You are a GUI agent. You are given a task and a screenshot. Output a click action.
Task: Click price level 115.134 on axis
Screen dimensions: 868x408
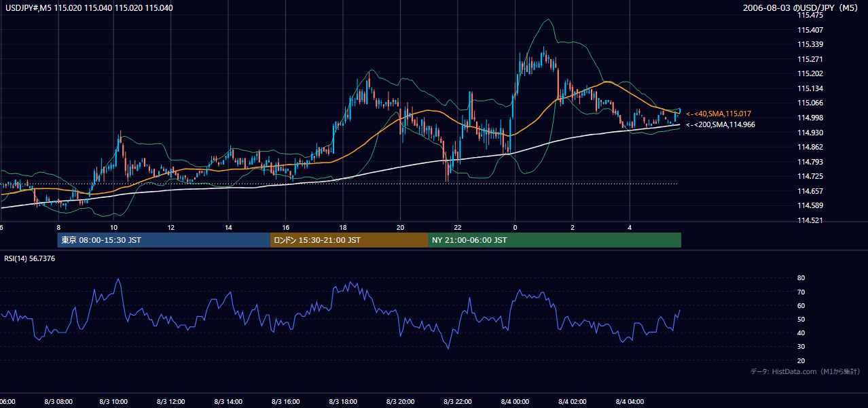(810, 88)
